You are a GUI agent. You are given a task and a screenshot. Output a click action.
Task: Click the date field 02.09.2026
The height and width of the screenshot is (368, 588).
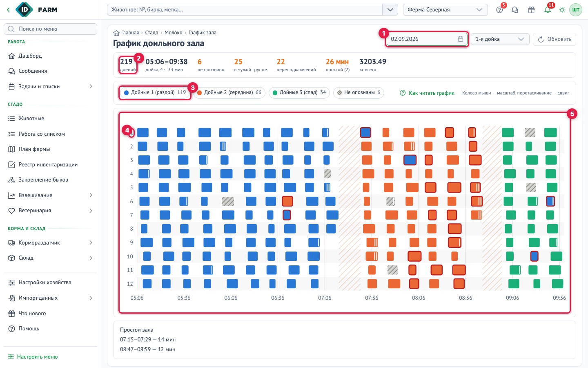(427, 39)
